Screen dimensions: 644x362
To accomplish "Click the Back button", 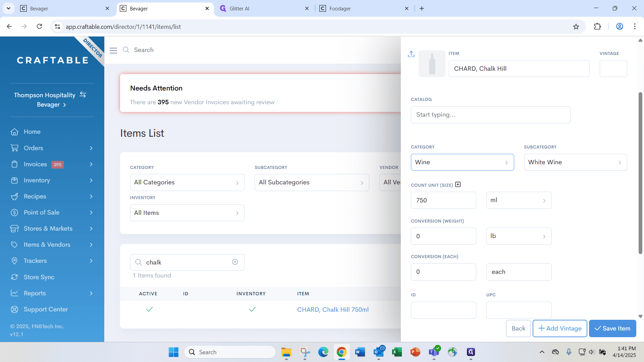I will pyautogui.click(x=519, y=328).
